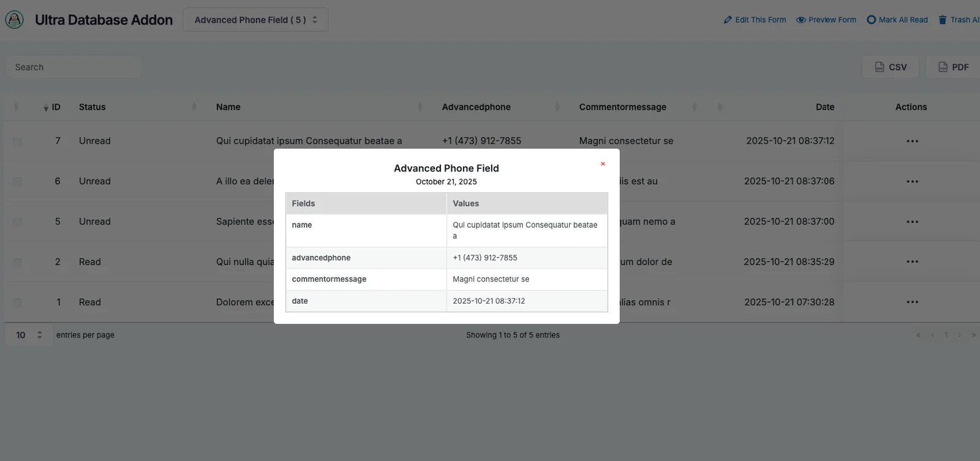Change entries per page dropdown

29,335
